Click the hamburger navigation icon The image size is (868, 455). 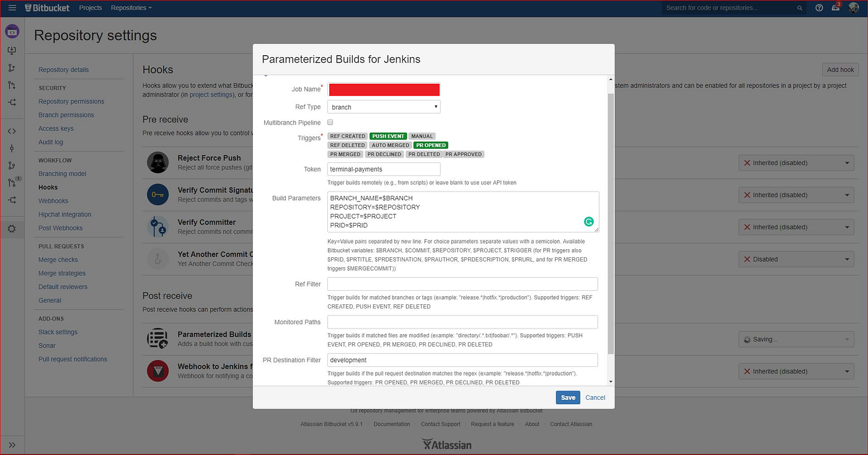tap(12, 7)
